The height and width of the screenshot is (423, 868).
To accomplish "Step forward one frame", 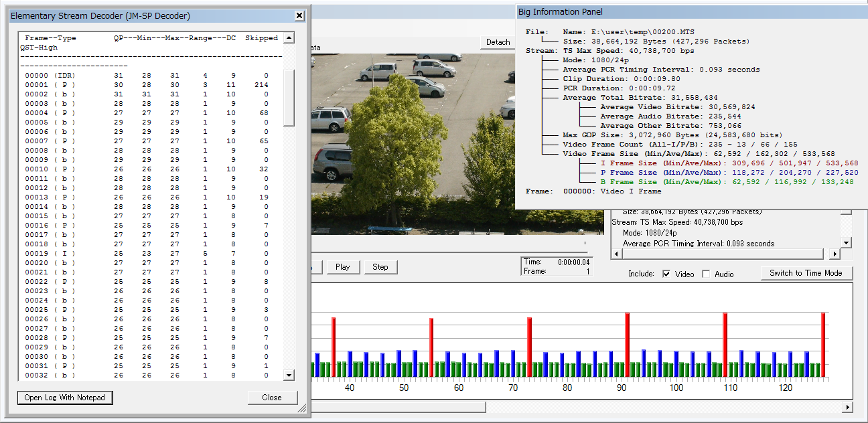I will (380, 267).
